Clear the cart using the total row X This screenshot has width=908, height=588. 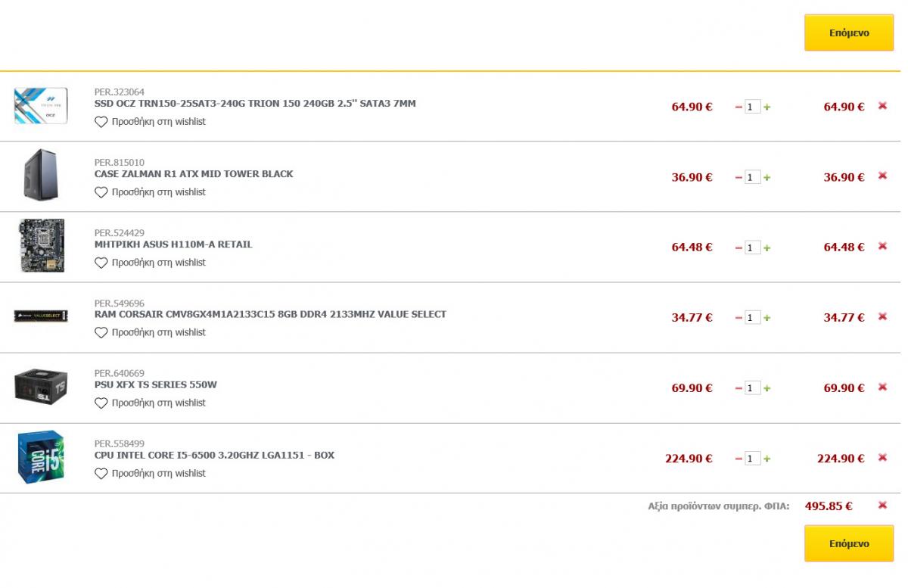(x=882, y=506)
